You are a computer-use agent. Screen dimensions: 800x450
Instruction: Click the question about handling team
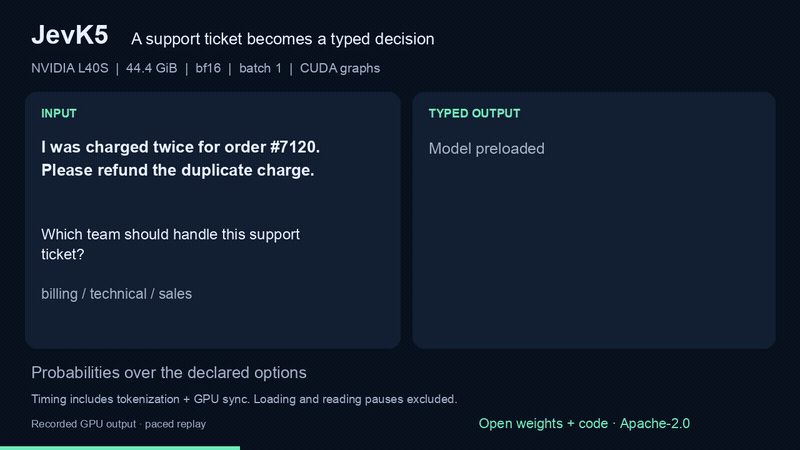pyautogui.click(x=170, y=244)
